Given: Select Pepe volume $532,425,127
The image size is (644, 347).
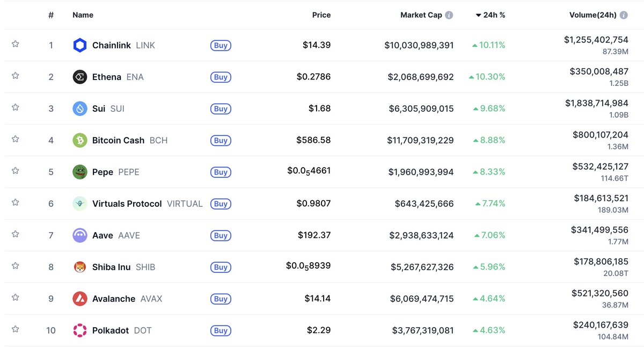Looking at the screenshot, I should click(599, 167).
